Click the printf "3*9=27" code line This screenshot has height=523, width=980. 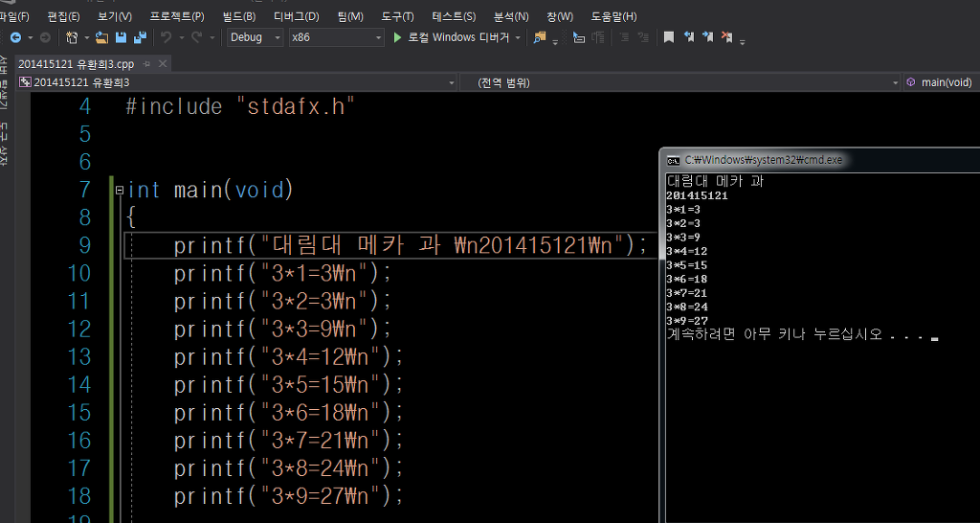coord(289,495)
